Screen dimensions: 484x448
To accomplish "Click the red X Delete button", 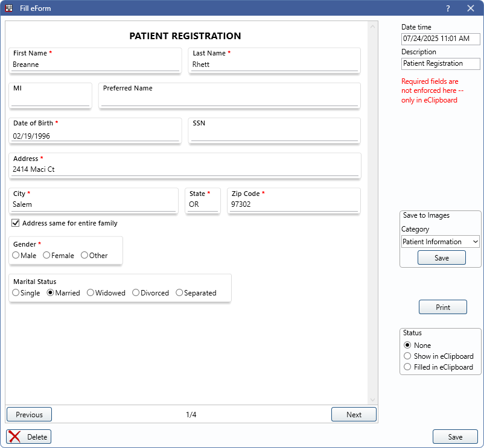I will tap(29, 437).
